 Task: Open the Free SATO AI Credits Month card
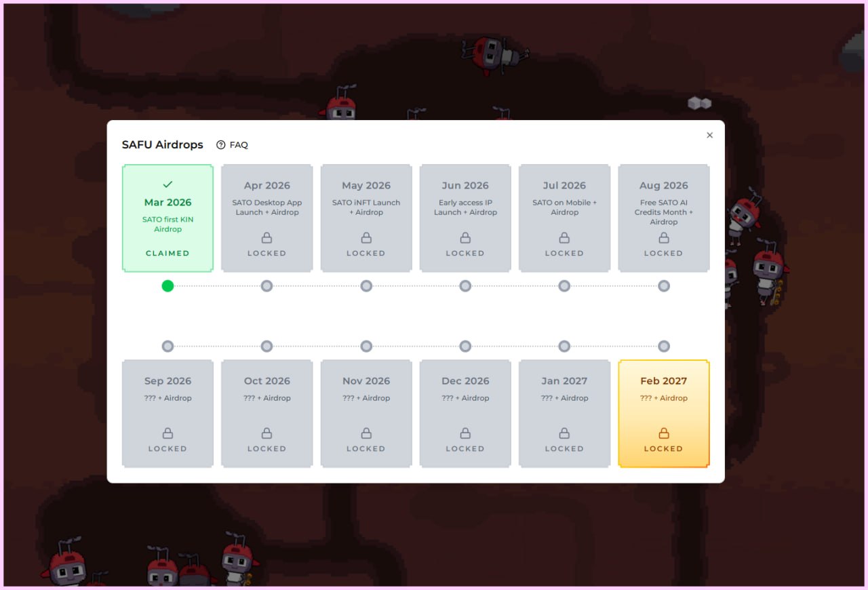coord(663,217)
